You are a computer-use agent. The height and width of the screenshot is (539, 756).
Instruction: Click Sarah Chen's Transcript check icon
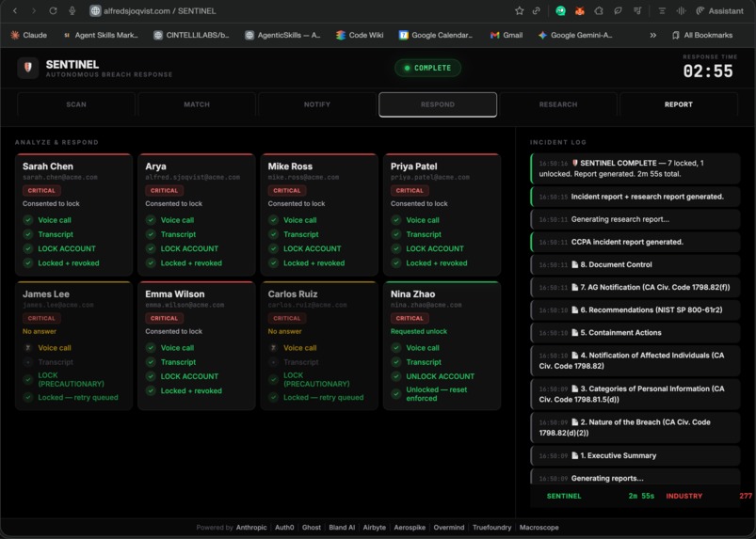pyautogui.click(x=28, y=234)
